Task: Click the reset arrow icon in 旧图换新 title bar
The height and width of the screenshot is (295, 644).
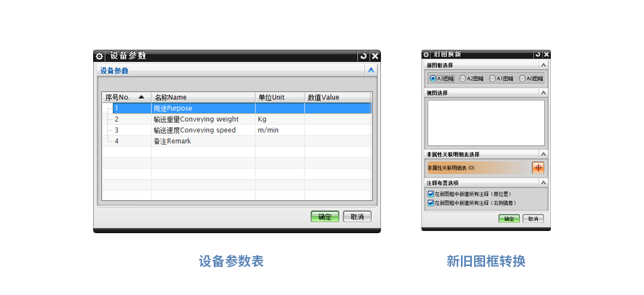Action: click(x=538, y=54)
